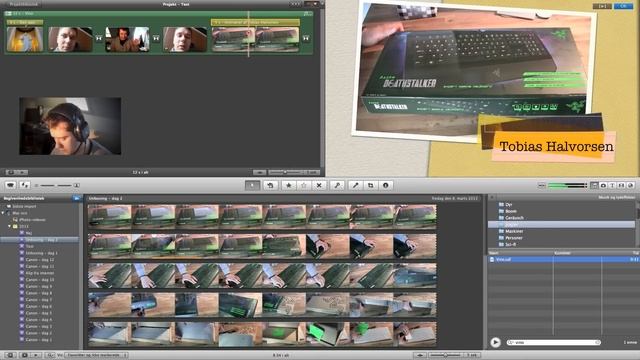This screenshot has width=640, height=360.
Task: Click transition icon after third project clip
Action: pyautogui.click(x=156, y=38)
